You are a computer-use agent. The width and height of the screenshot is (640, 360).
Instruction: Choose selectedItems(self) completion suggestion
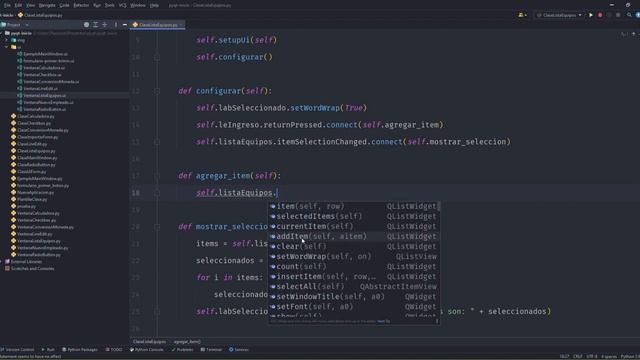tap(353, 216)
